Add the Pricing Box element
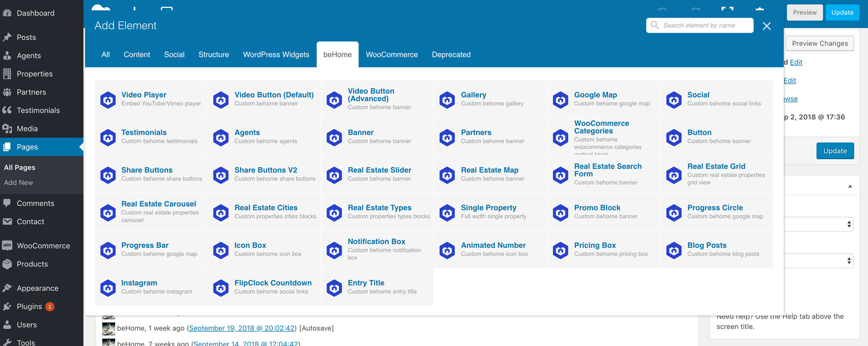Viewport: 868px width, 346px height. pos(604,250)
